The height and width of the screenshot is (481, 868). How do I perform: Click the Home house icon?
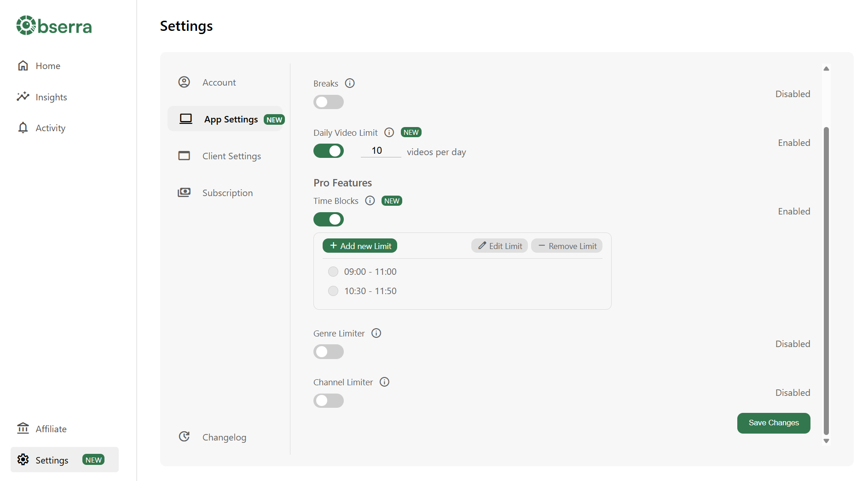23,65
